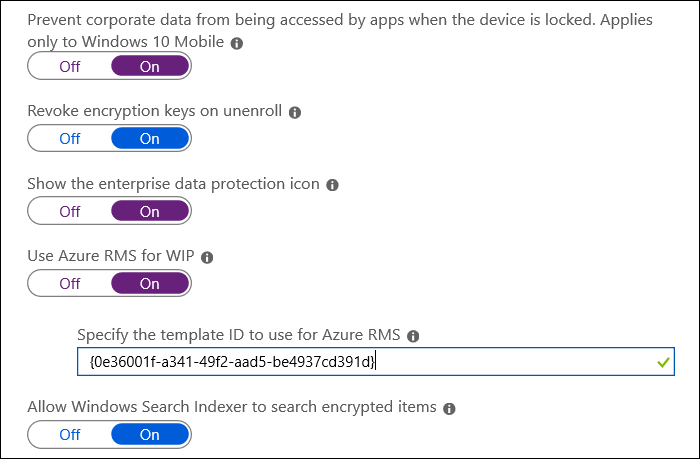Turn On Windows Search Indexer encrypted items
This screenshot has width=700, height=459.
149,435
